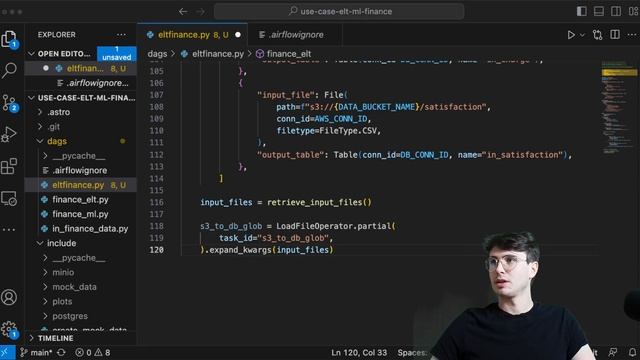Show additional activity bar views ellipsis
This screenshot has height=360, width=640.
9,230
